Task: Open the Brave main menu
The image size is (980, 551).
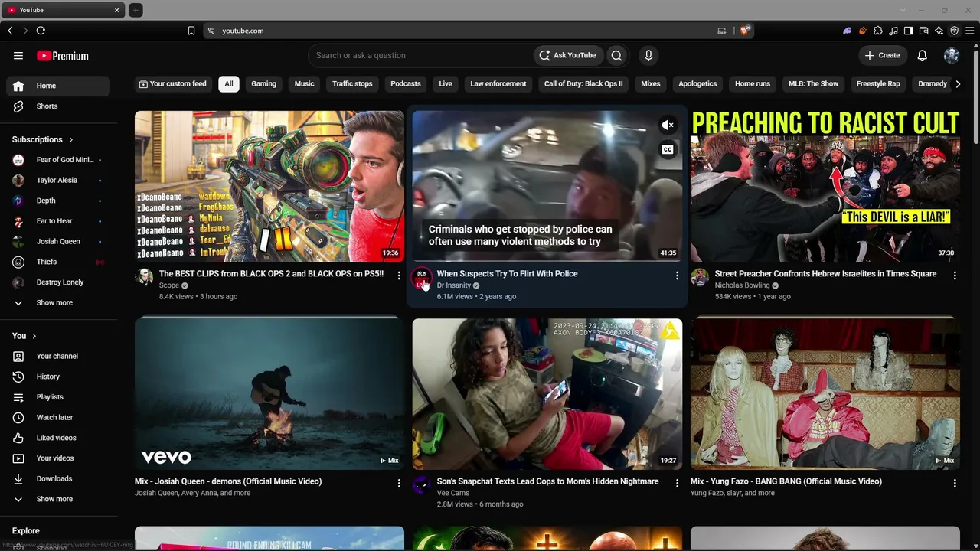Action: pos(970,31)
